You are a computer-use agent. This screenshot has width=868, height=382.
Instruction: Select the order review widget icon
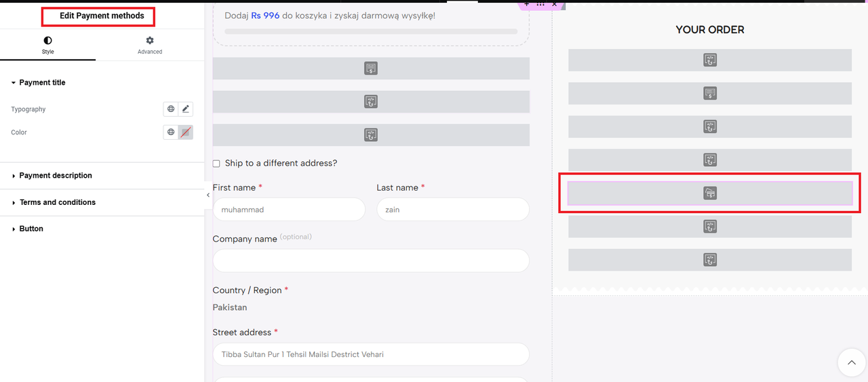tap(710, 94)
